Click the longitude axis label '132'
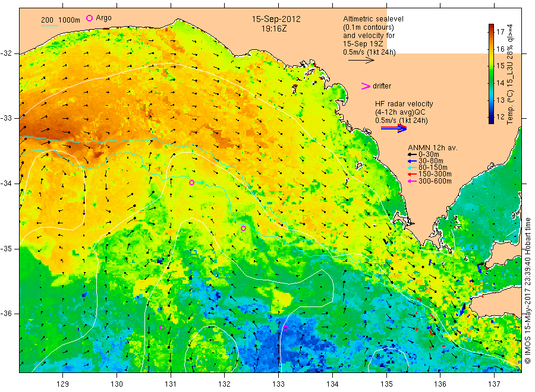The height and width of the screenshot is (392, 535). [x=225, y=384]
